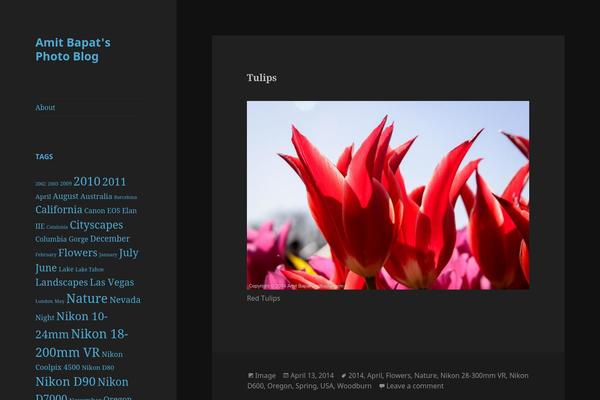Open Amit Bapat's Photo Blog home link

pos(73,49)
